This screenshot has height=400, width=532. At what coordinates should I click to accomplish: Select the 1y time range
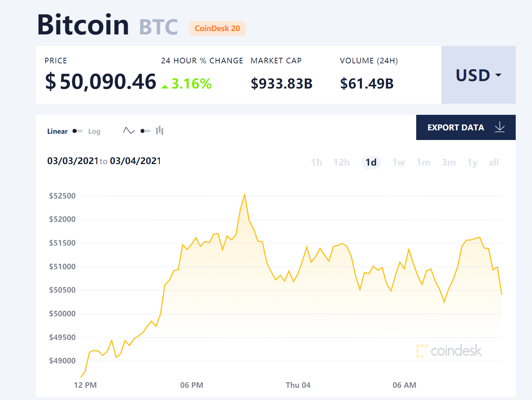tap(472, 162)
